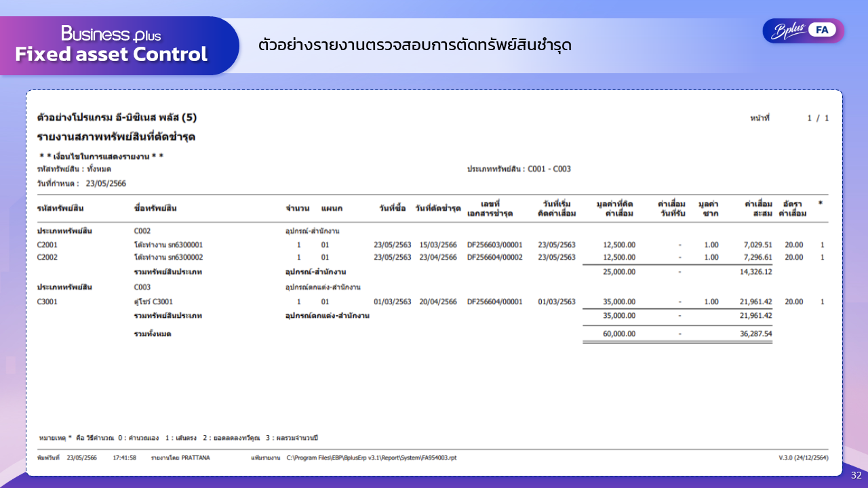
Task: Select the Business Plus logo
Action: (x=111, y=32)
